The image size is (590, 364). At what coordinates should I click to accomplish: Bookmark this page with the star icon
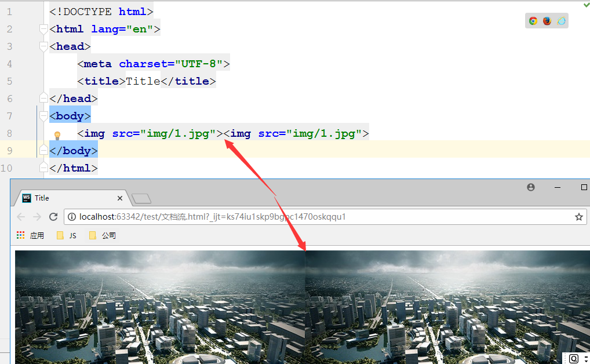[x=579, y=217]
